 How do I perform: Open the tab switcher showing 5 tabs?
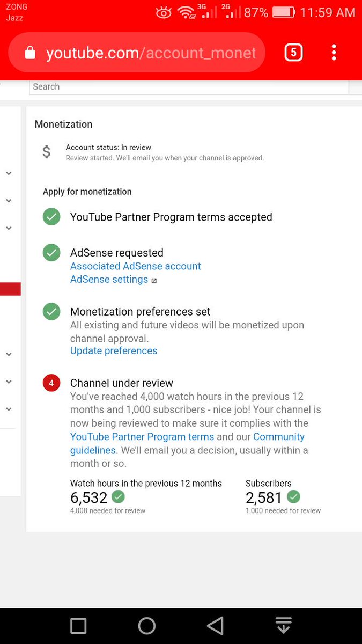(x=293, y=53)
